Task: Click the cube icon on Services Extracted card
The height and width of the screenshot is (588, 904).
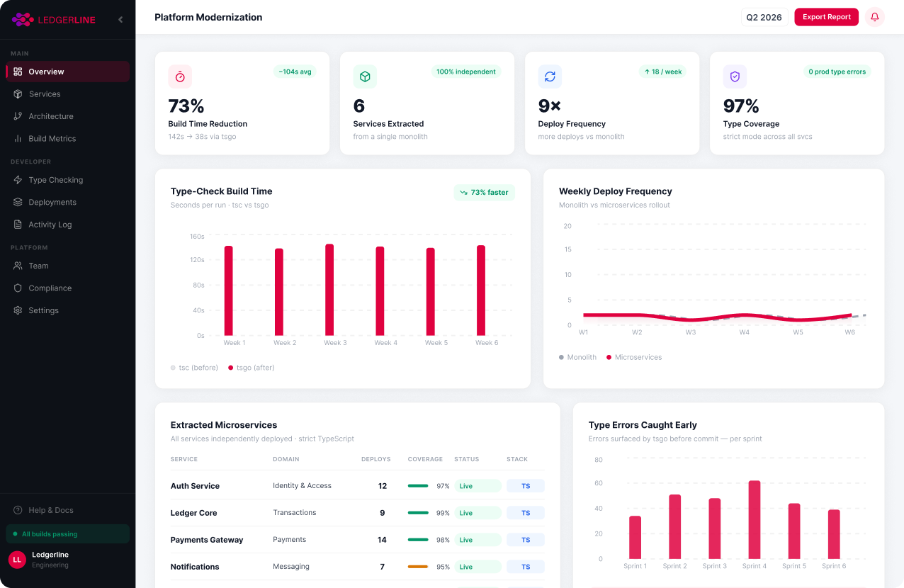Action: pyautogui.click(x=365, y=77)
